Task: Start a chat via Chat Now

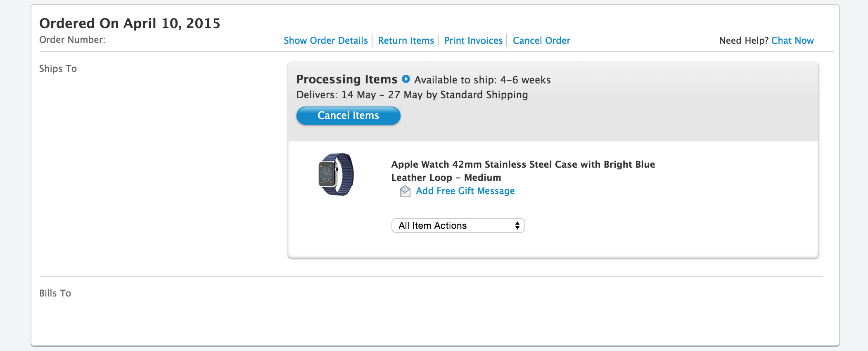Action: 792,40
